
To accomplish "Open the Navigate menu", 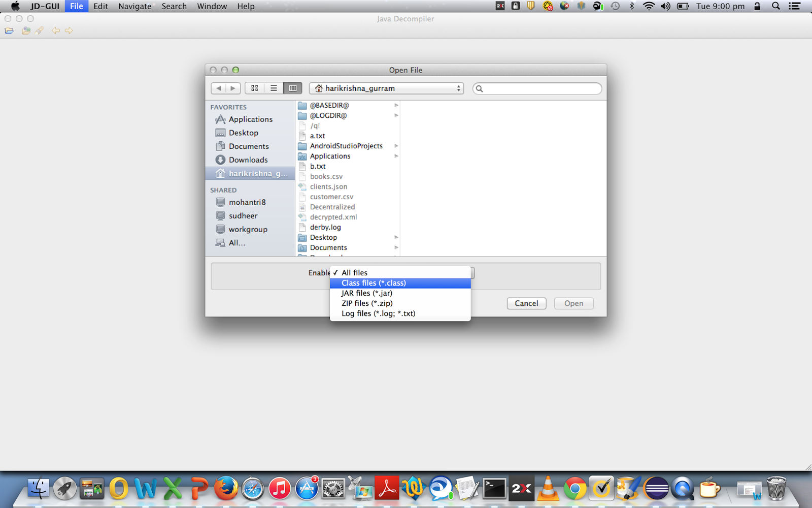I will 134,6.
